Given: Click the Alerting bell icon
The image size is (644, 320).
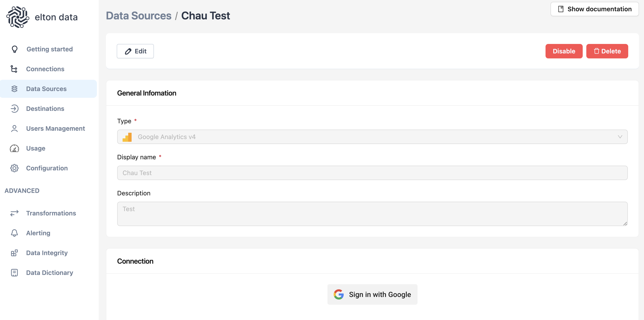Looking at the screenshot, I should tap(14, 233).
